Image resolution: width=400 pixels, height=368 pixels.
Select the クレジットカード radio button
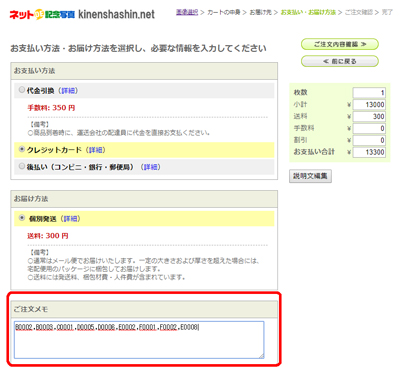[22, 149]
